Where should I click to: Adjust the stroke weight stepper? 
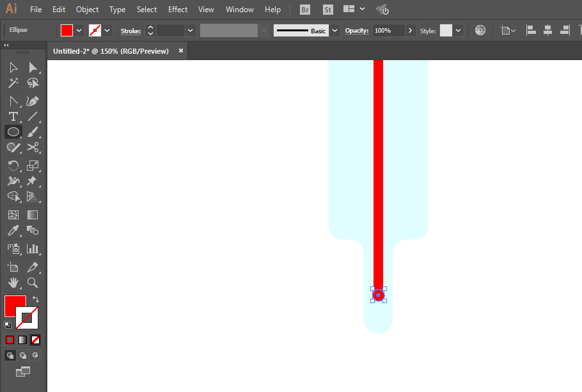pyautogui.click(x=150, y=31)
